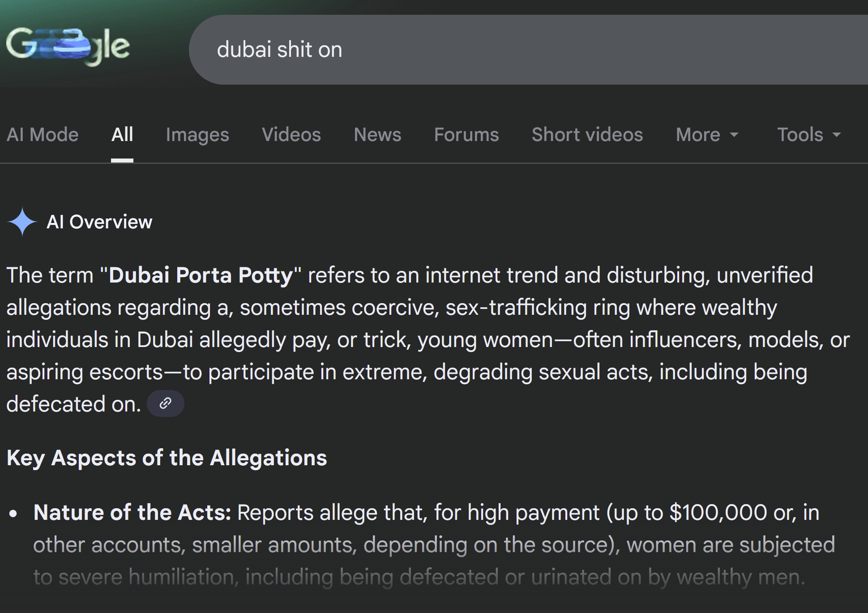
Task: Click the faded last line about wealthy men
Action: [419, 577]
